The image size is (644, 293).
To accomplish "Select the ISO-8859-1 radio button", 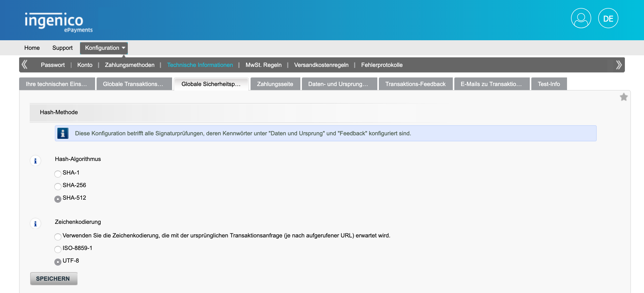I will pos(58,249).
